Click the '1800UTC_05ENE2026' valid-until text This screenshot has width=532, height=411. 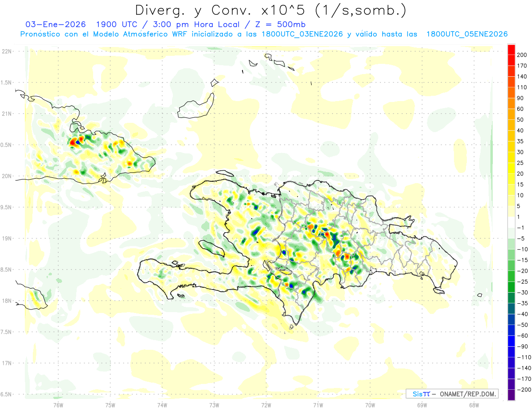(x=467, y=34)
